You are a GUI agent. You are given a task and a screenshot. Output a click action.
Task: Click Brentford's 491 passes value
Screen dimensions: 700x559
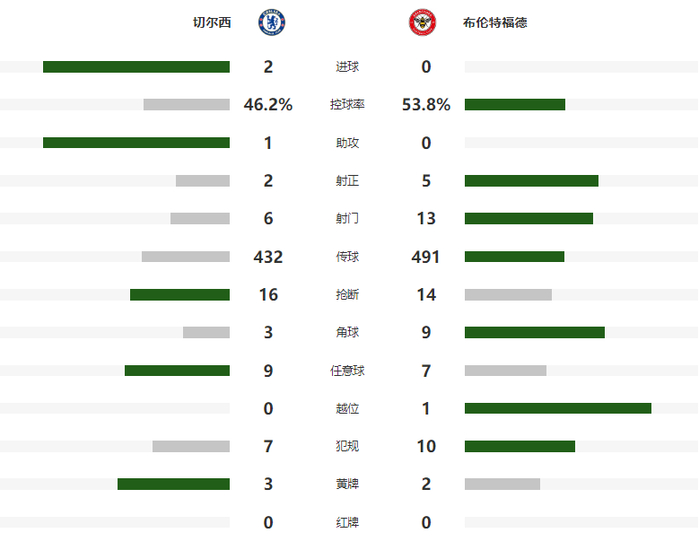427,257
